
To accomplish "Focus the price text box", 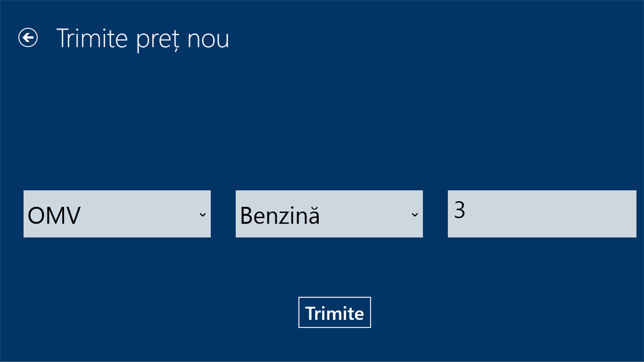I will pyautogui.click(x=542, y=214).
